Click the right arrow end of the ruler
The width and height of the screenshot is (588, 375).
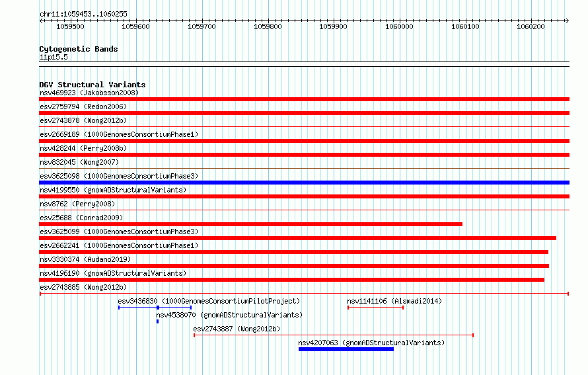click(x=567, y=21)
